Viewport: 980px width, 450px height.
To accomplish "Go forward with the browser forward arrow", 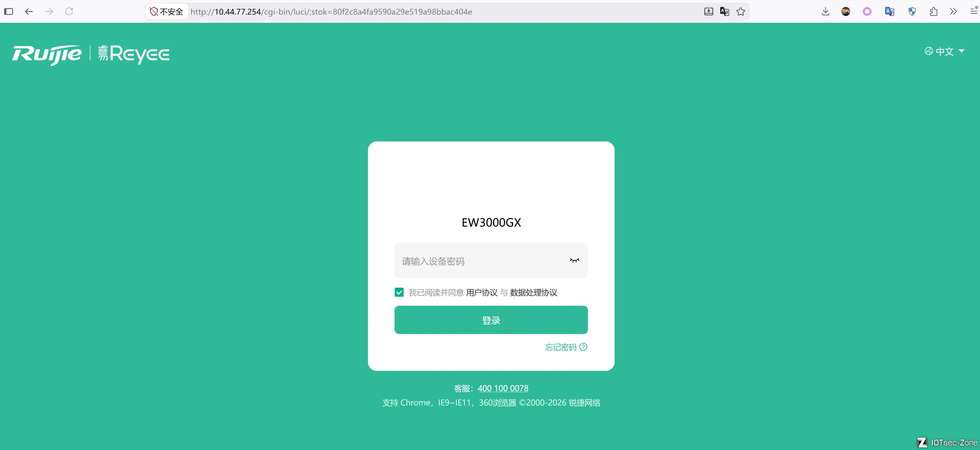I will [x=49, y=11].
